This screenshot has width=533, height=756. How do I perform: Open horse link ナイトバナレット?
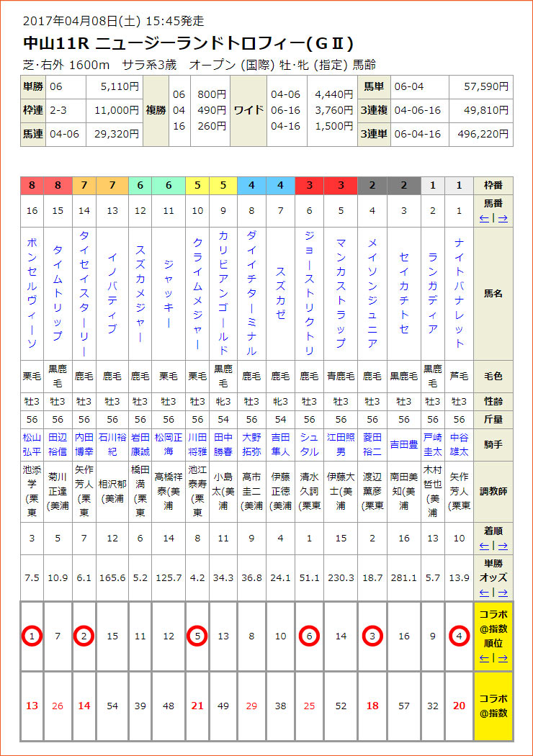coord(460,294)
